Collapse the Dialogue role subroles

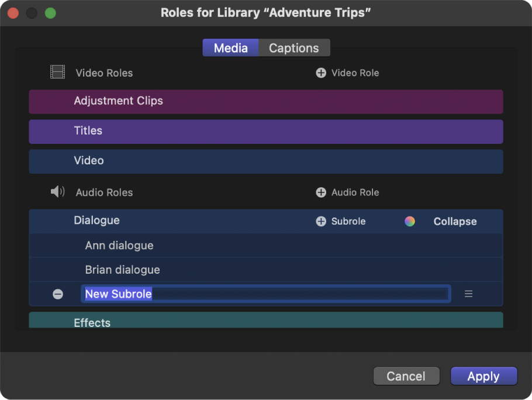455,221
